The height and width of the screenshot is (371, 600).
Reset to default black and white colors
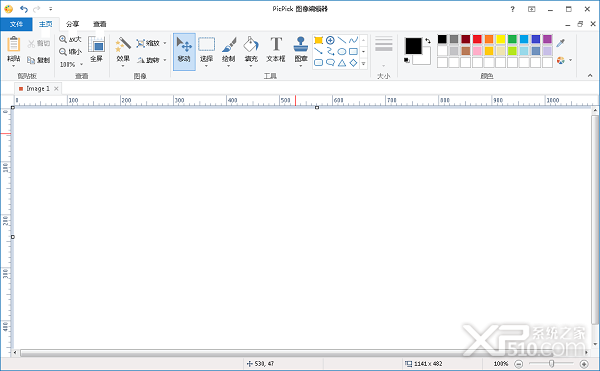coord(406,60)
